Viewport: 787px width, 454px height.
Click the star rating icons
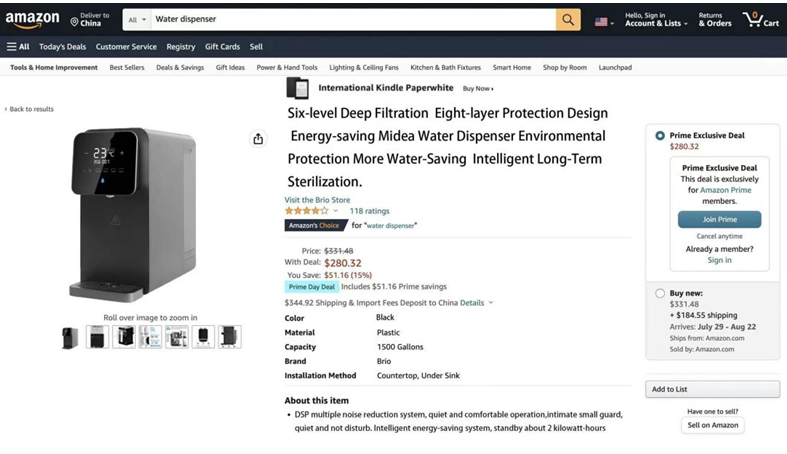click(305, 211)
